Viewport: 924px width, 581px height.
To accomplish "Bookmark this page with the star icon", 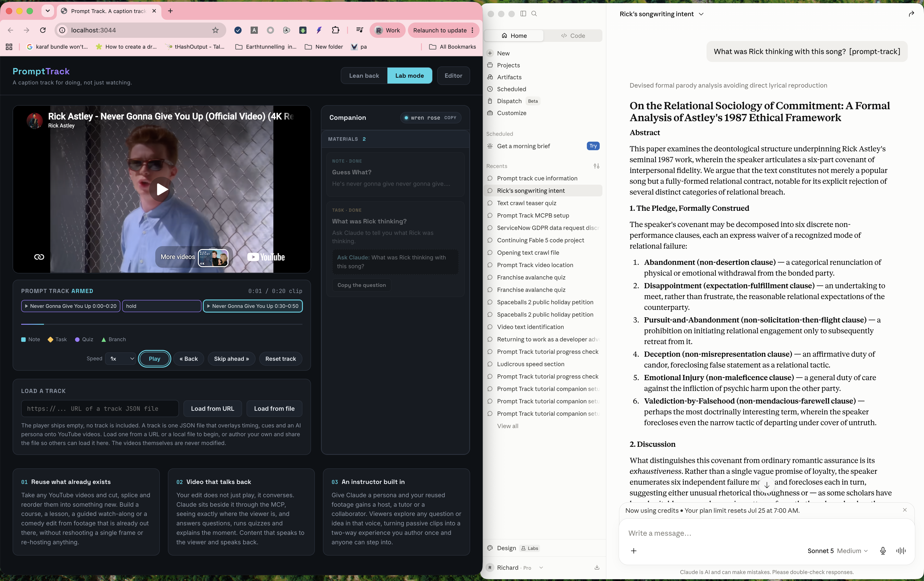I will click(215, 30).
